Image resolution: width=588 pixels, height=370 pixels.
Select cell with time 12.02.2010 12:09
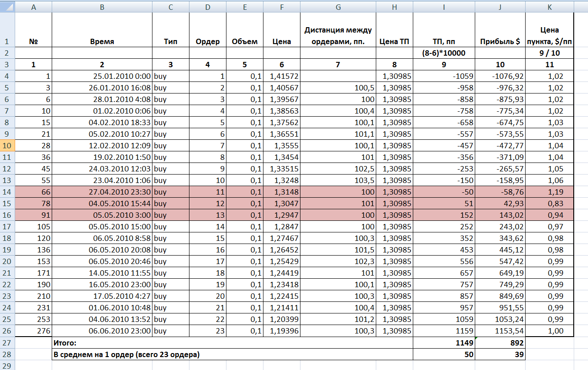coord(102,146)
